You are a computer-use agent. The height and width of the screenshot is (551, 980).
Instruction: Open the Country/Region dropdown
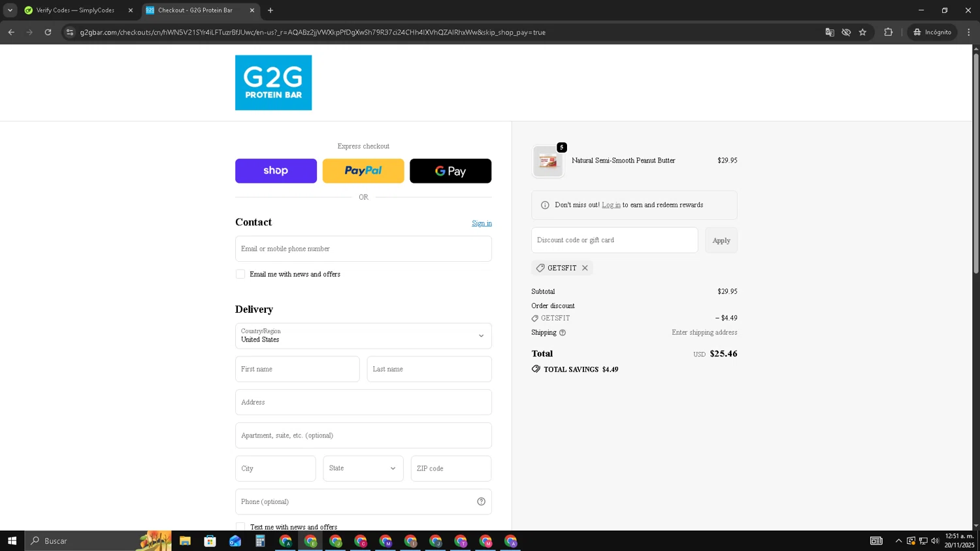[363, 336]
